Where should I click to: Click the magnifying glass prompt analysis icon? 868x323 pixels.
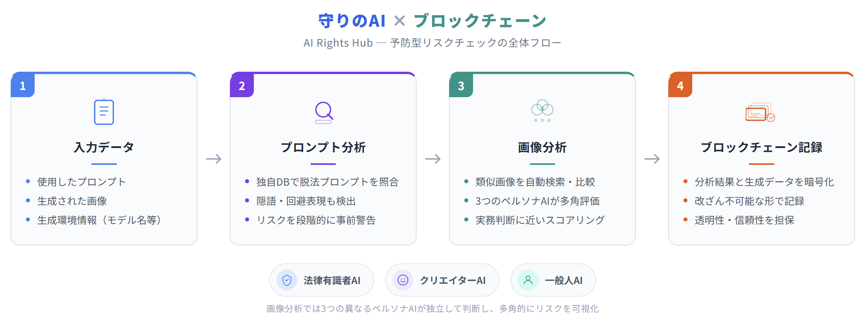pos(324,112)
